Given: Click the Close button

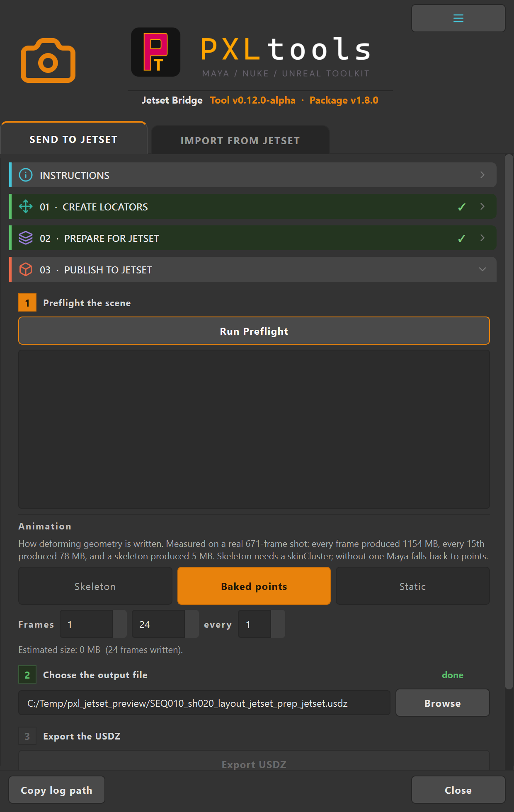Looking at the screenshot, I should coord(458,790).
